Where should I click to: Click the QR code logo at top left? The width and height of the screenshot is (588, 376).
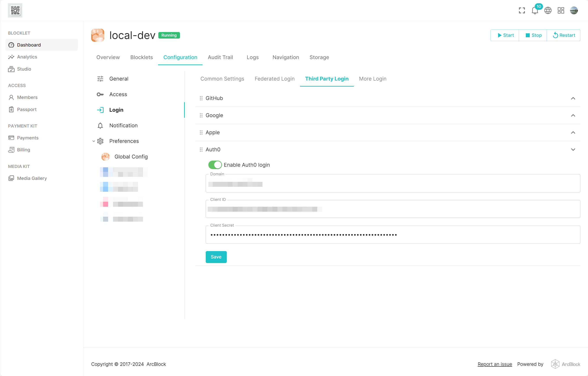tap(15, 10)
